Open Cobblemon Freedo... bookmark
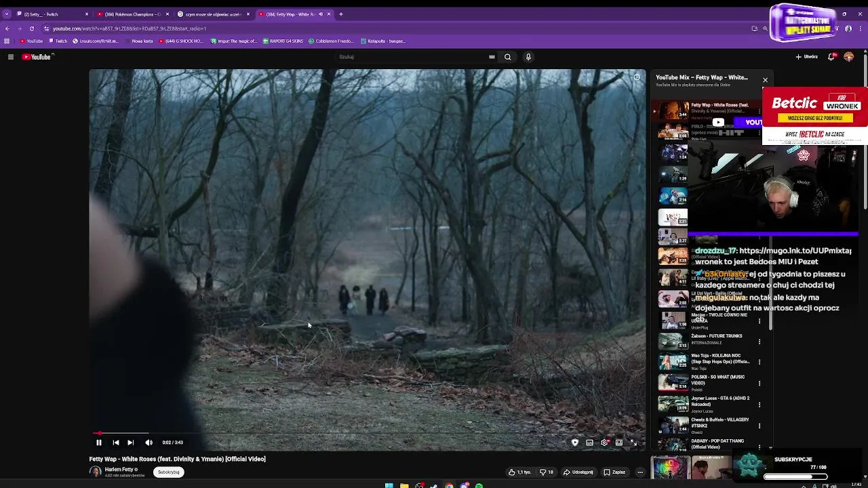The height and width of the screenshot is (488, 868). 331,41
